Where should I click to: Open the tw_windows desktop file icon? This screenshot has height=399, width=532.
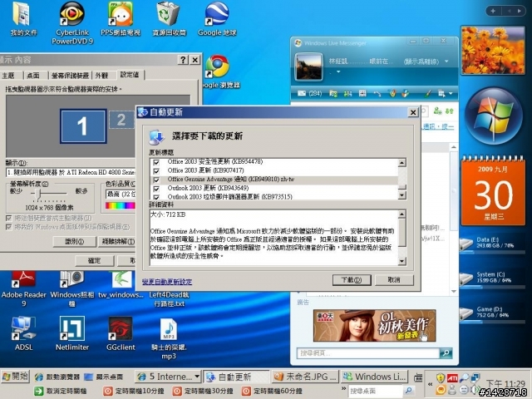(121, 279)
